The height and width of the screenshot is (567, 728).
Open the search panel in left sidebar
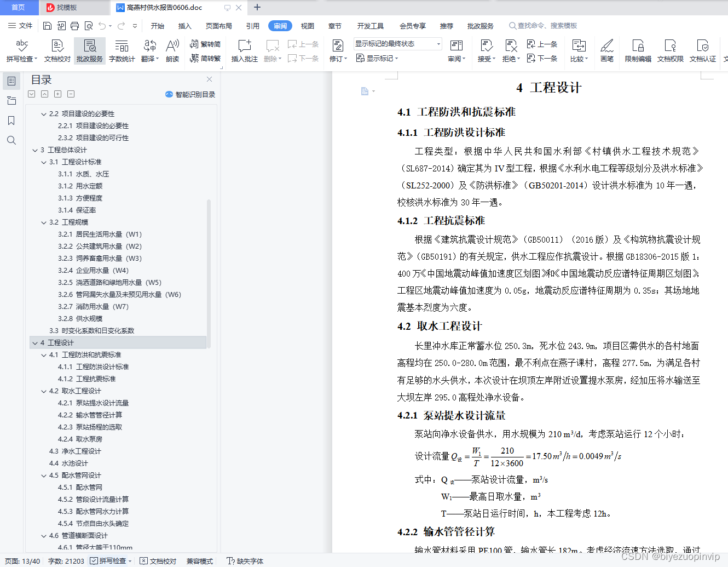pos(11,140)
